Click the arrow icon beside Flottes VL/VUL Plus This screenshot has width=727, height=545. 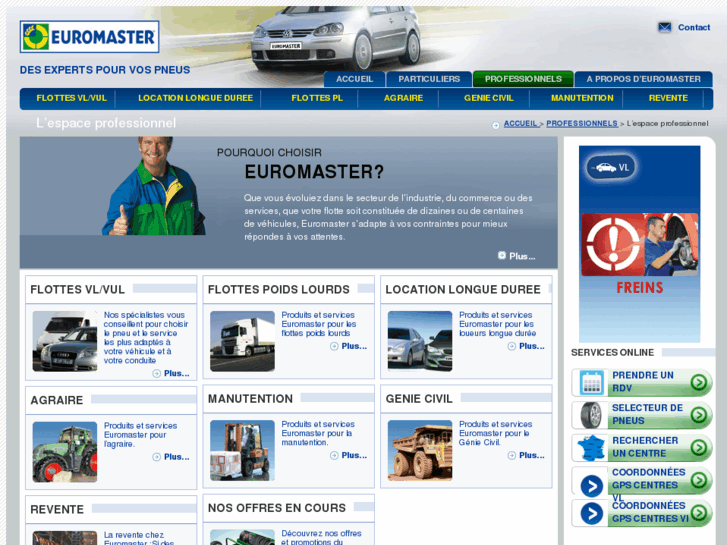tap(157, 373)
